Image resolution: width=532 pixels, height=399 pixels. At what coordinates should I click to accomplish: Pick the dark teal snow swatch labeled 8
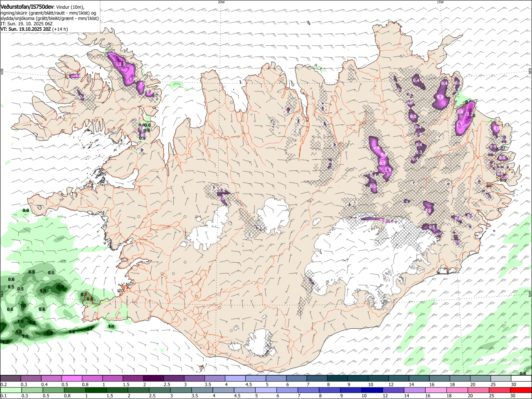337,379
